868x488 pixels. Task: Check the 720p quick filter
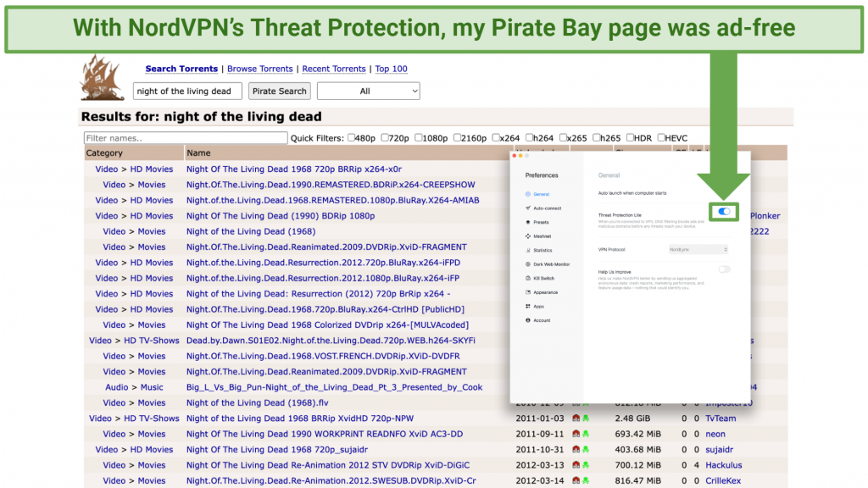tap(386, 137)
